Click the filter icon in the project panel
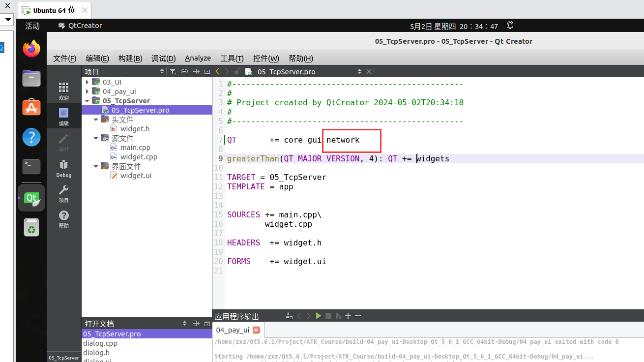The image size is (644, 362). [x=173, y=71]
